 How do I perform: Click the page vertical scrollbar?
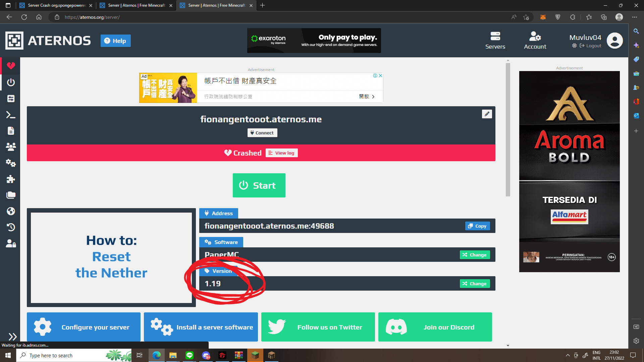[508, 129]
